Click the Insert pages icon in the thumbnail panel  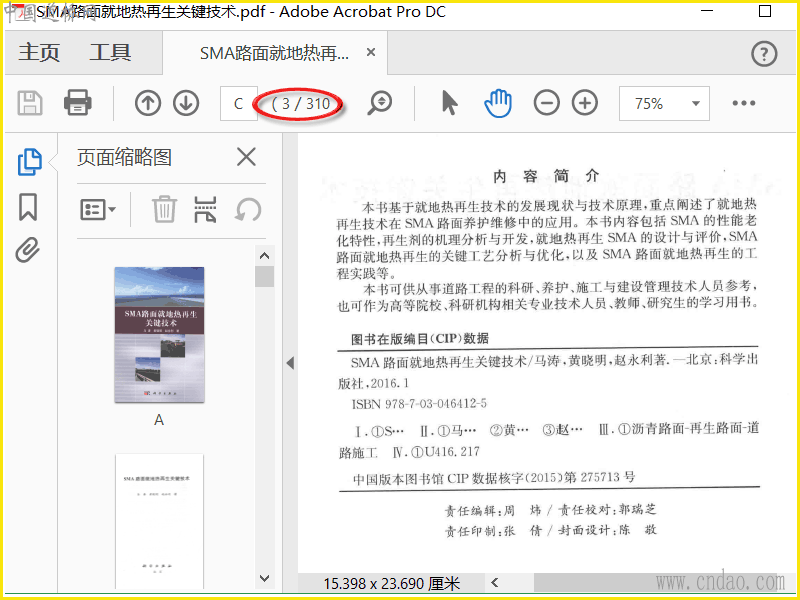(205, 209)
